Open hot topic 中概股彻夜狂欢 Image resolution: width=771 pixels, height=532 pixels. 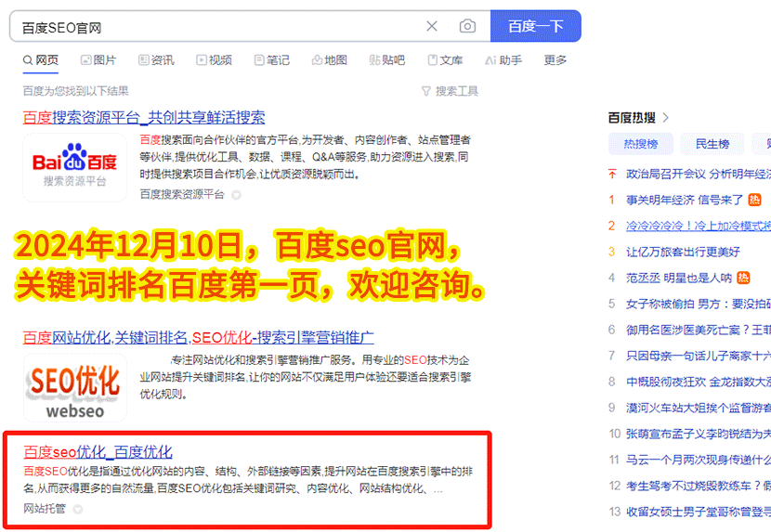pyautogui.click(x=699, y=382)
